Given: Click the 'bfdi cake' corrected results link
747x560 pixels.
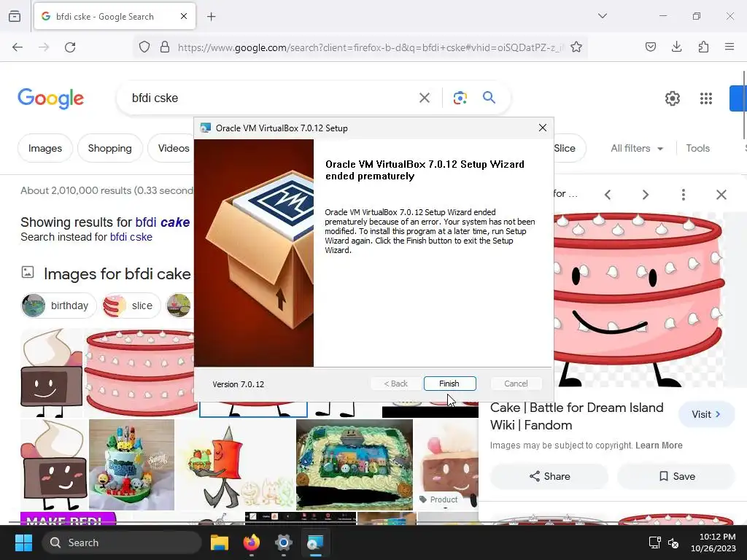Looking at the screenshot, I should (163, 222).
